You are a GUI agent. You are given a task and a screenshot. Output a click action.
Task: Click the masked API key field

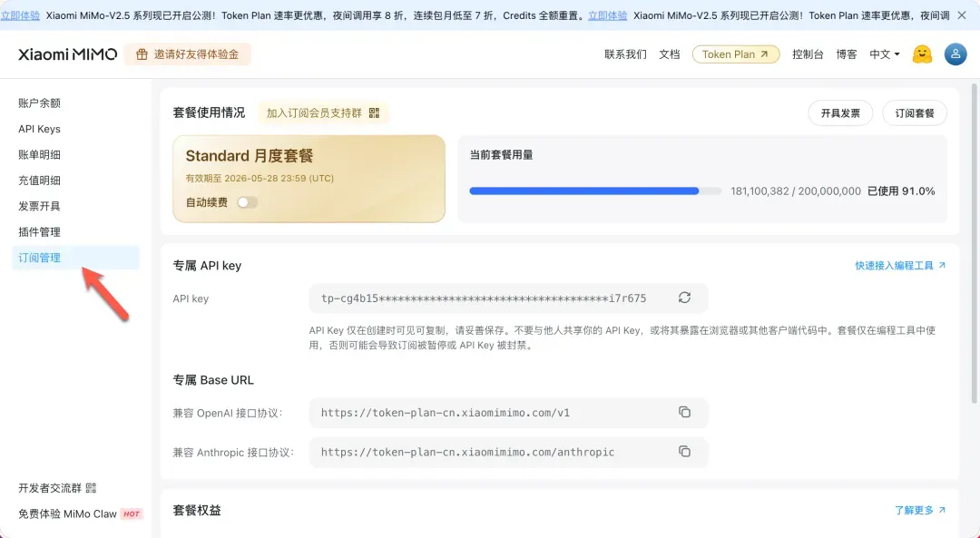pos(508,298)
